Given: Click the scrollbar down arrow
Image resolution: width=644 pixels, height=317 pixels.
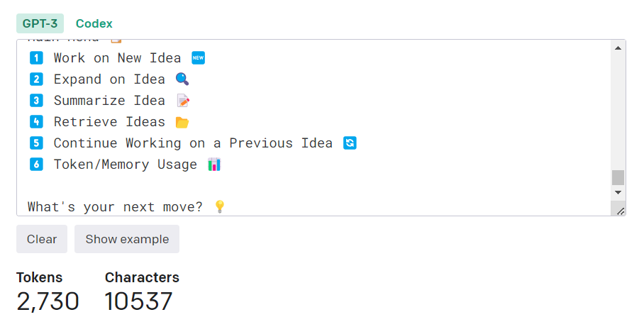Looking at the screenshot, I should [x=618, y=192].
